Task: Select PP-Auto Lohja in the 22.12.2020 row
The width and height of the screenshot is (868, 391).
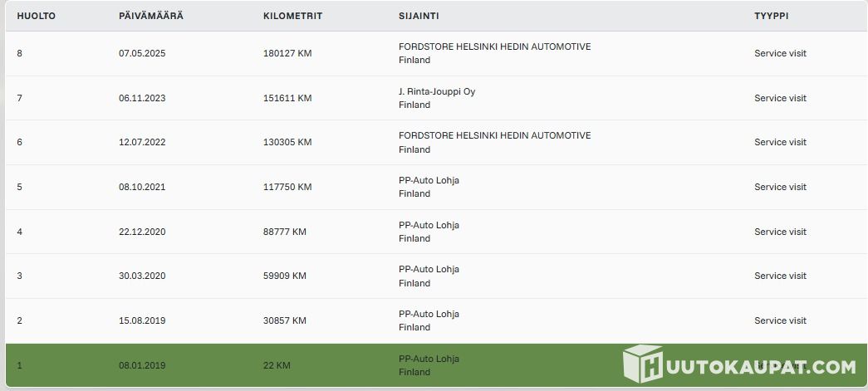Action: tap(429, 225)
